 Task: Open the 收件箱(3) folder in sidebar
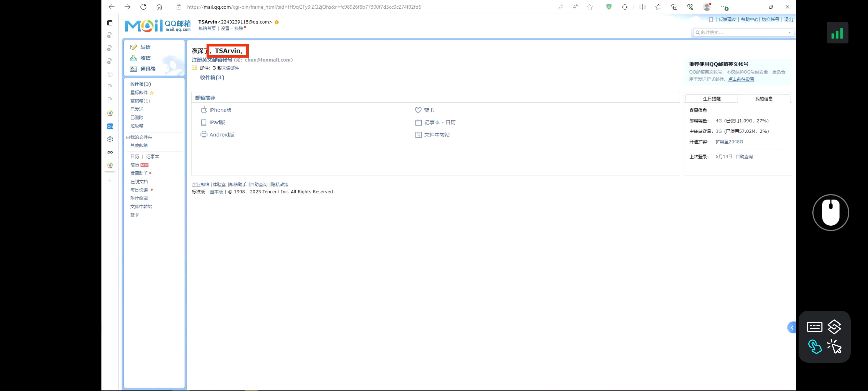[141, 84]
